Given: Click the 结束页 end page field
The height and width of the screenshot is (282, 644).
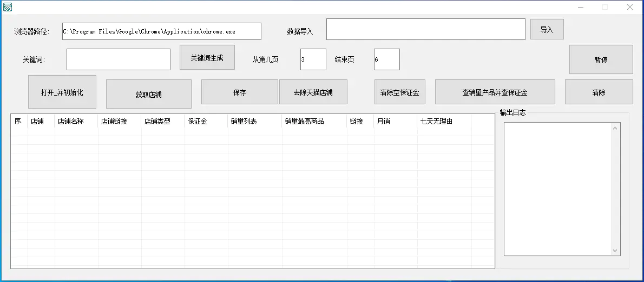Looking at the screenshot, I should coord(386,59).
